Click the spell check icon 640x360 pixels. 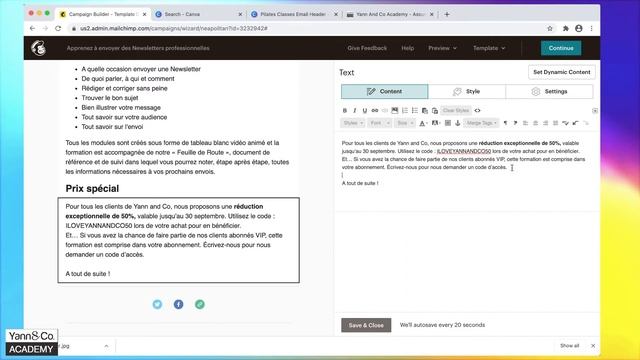coord(565,123)
